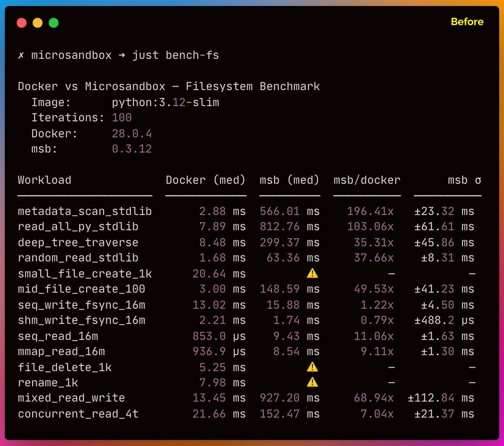Click the 'mixed_read_write' workload name
This screenshot has height=446, width=504.
coord(71,398)
